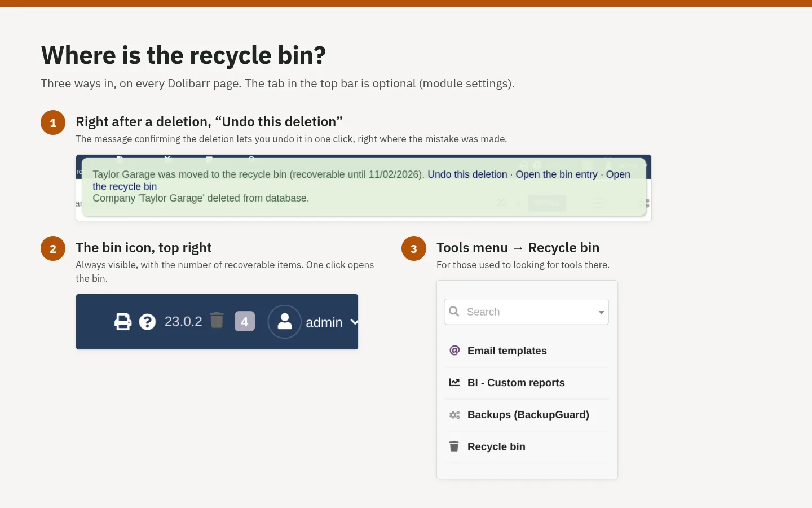Click the Open the bin entry link

[x=557, y=174]
